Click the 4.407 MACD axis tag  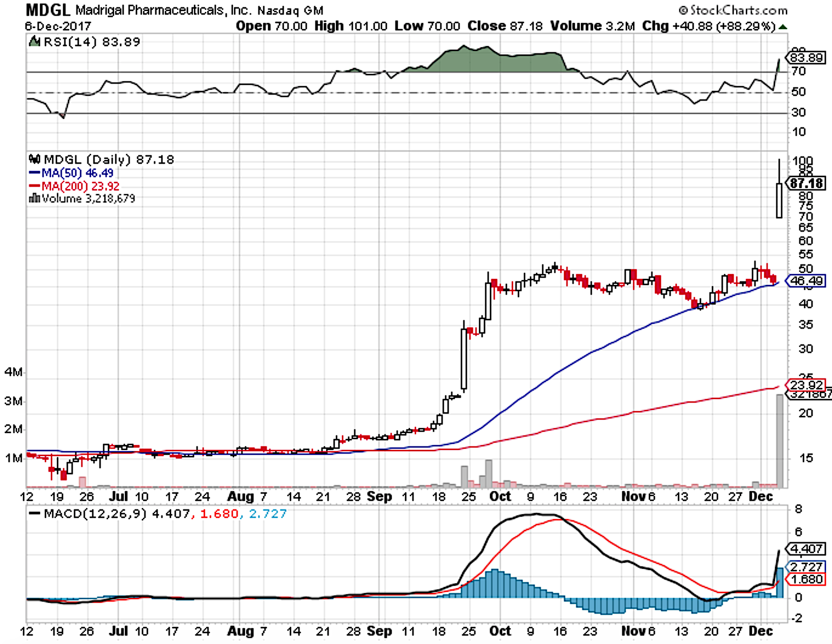[806, 549]
